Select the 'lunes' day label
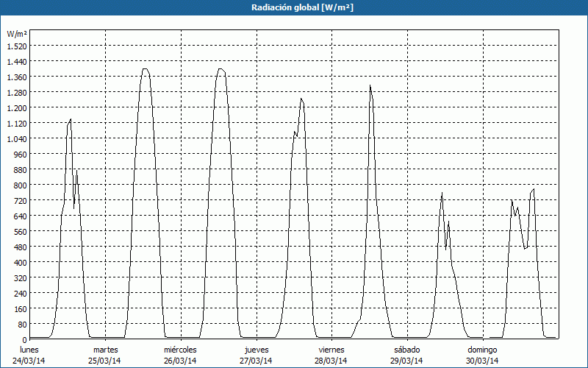Image resolution: width=588 pixels, height=368 pixels. pyautogui.click(x=29, y=350)
